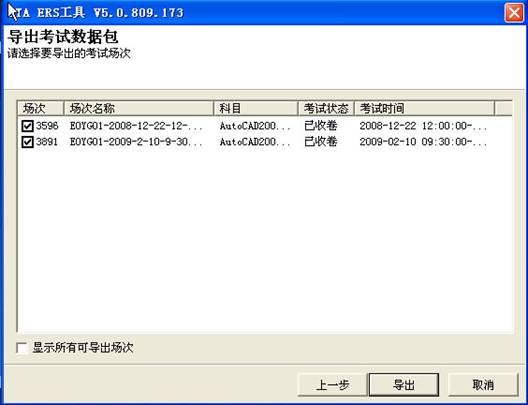The image size is (528, 405).
Task: Click the empty column header after 考试时间
Action: 504,108
